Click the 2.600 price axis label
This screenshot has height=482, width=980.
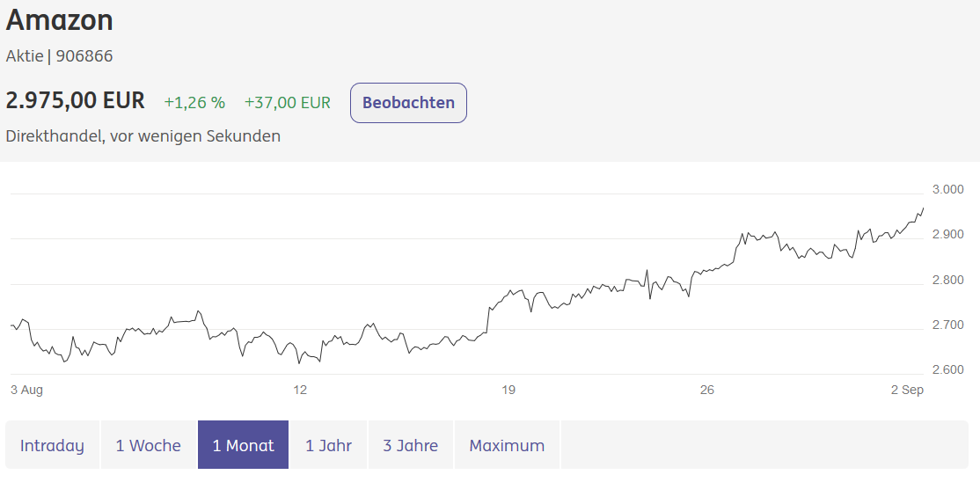tap(947, 369)
